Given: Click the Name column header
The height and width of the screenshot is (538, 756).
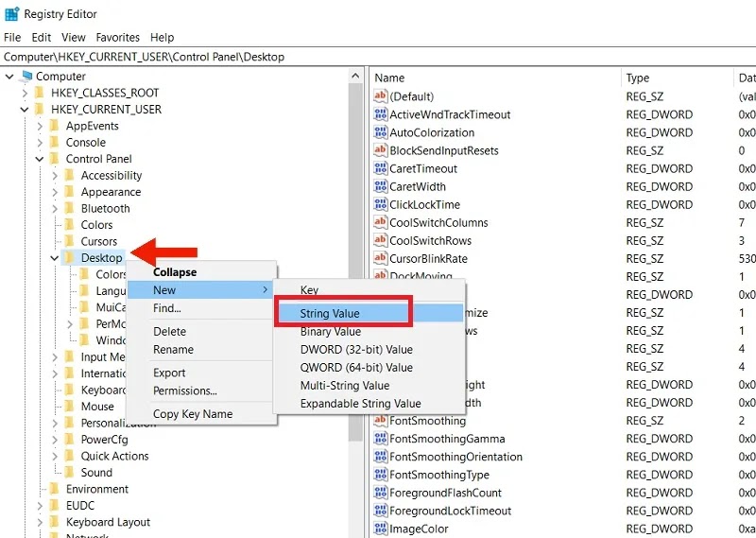Looking at the screenshot, I should 496,78.
